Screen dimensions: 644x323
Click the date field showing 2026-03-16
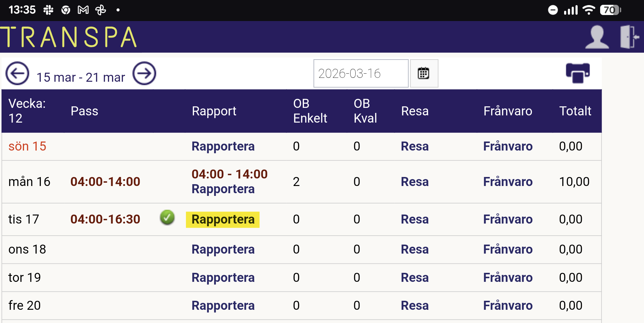coord(360,74)
